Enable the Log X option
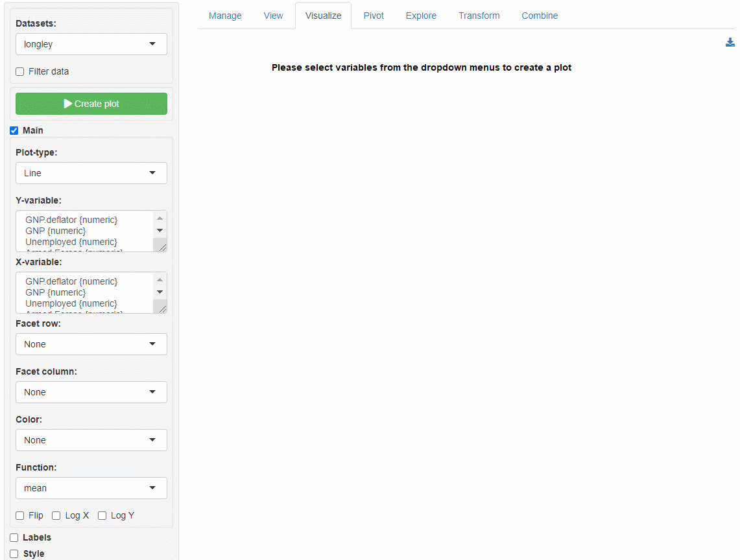The image size is (740, 560). (x=56, y=515)
